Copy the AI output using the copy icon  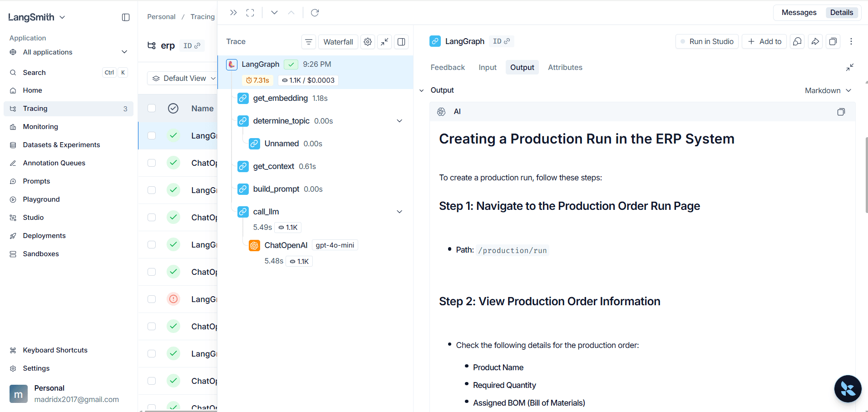click(841, 111)
